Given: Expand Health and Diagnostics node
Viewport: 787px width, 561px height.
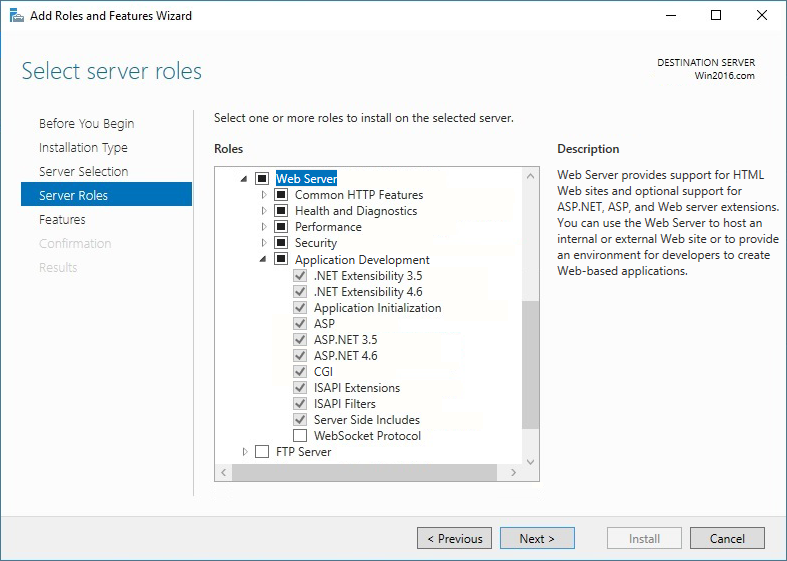Looking at the screenshot, I should [264, 211].
